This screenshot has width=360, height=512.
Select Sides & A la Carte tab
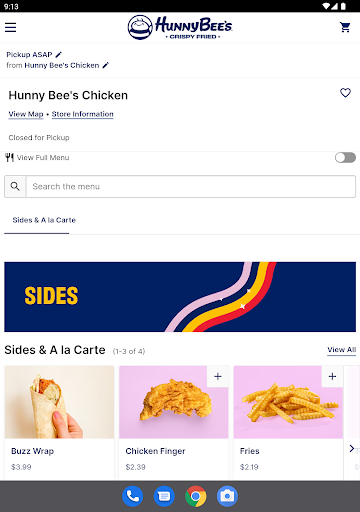point(44,220)
